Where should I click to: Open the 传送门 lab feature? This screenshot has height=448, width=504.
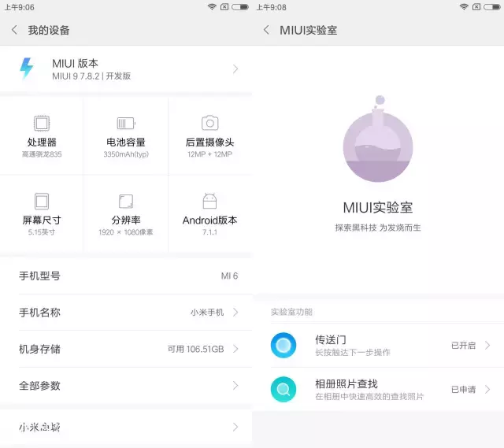pyautogui.click(x=378, y=345)
